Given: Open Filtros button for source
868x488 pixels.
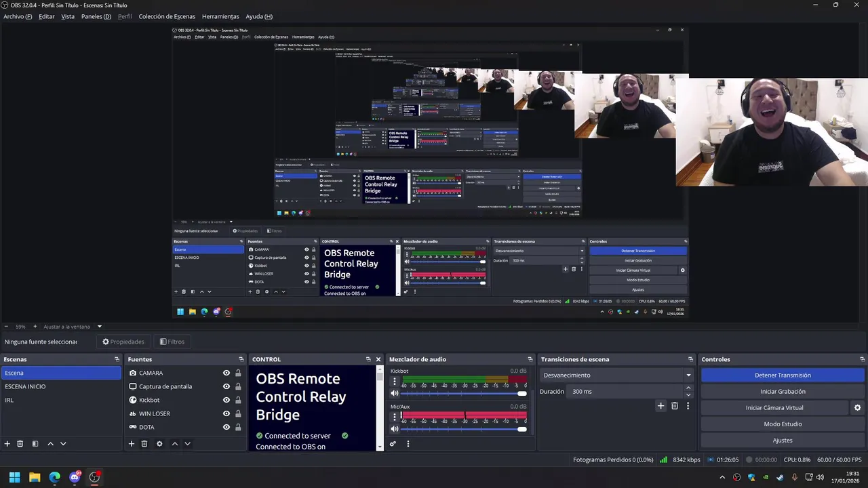Looking at the screenshot, I should coord(172,342).
